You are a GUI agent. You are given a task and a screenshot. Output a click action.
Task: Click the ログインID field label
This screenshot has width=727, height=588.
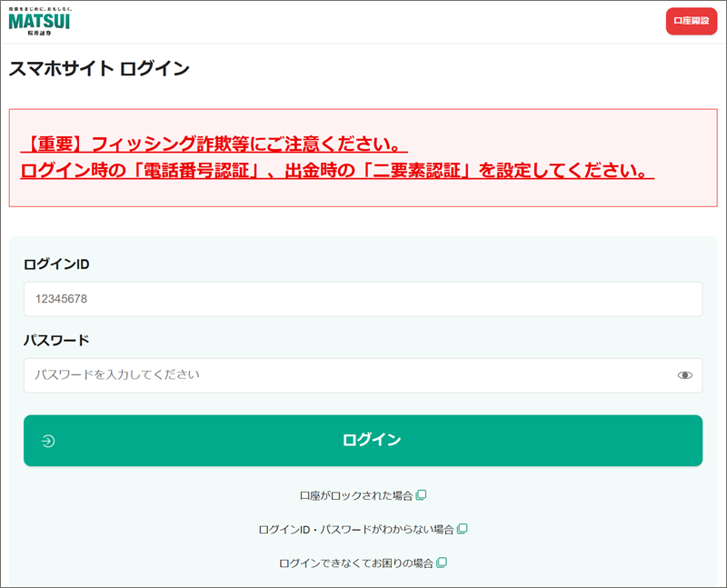click(56, 264)
